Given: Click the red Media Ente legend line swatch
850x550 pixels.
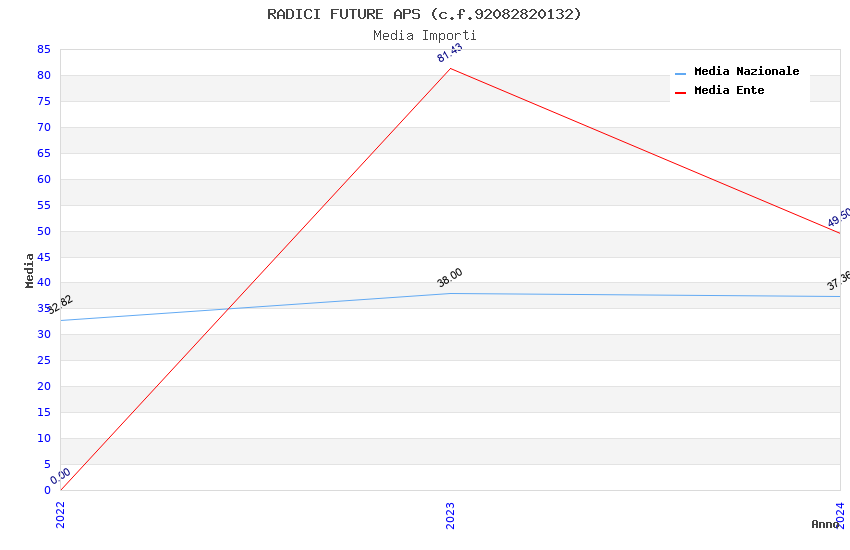Looking at the screenshot, I should pyautogui.click(x=681, y=92).
